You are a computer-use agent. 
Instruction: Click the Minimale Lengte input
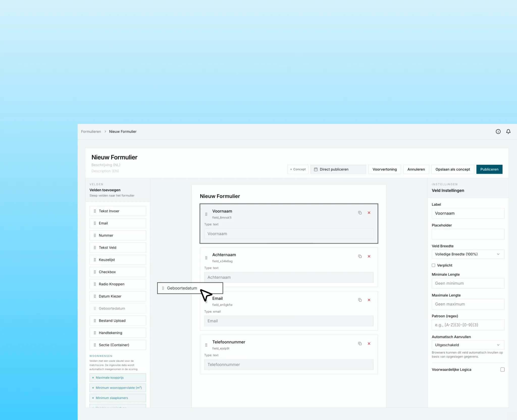click(x=468, y=283)
